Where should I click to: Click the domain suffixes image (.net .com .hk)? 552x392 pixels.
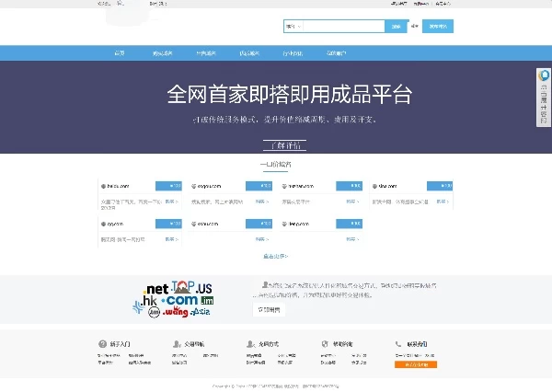[x=173, y=299]
